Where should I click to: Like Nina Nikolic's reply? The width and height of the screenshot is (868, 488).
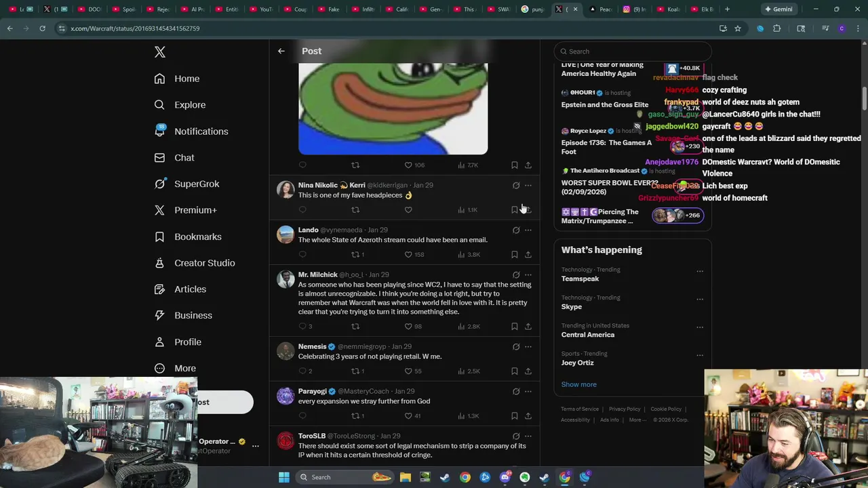coord(408,210)
